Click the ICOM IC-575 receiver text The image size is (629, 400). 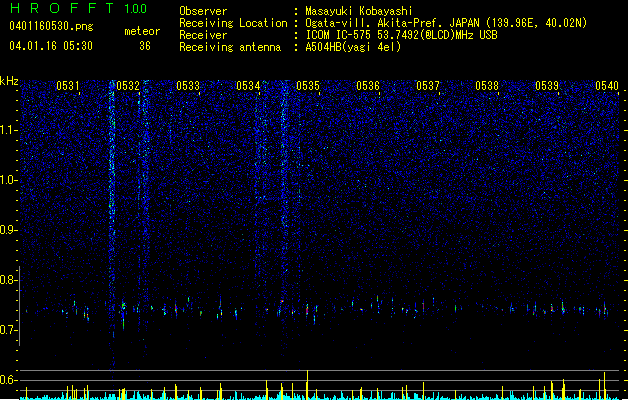tap(401, 35)
